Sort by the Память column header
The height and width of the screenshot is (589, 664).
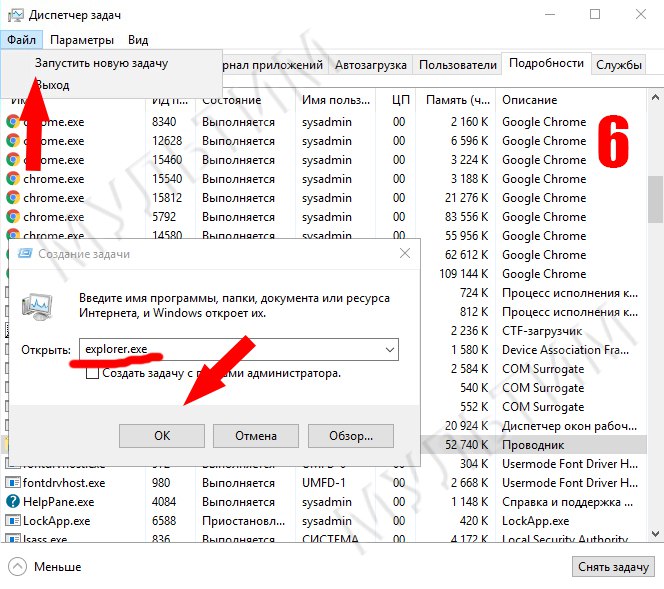(x=456, y=100)
